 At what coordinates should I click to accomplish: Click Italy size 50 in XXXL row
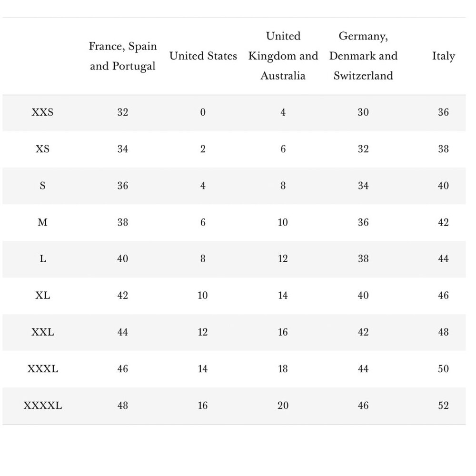(443, 369)
